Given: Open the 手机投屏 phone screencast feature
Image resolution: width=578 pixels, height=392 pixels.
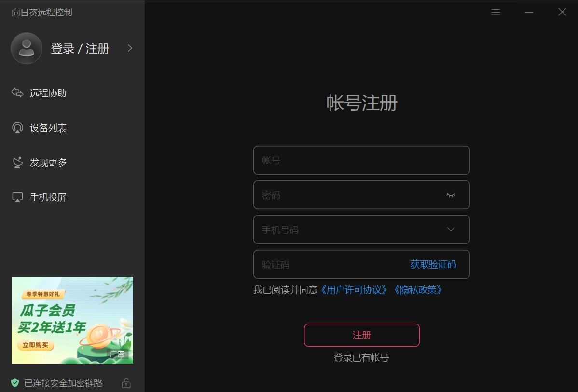Looking at the screenshot, I should tap(48, 197).
